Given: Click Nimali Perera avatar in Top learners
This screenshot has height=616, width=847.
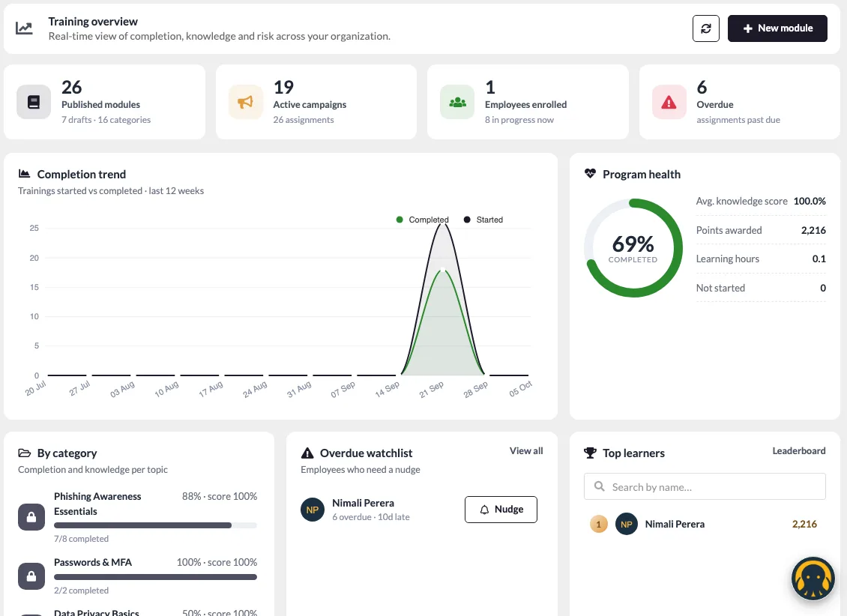Looking at the screenshot, I should pyautogui.click(x=627, y=524).
